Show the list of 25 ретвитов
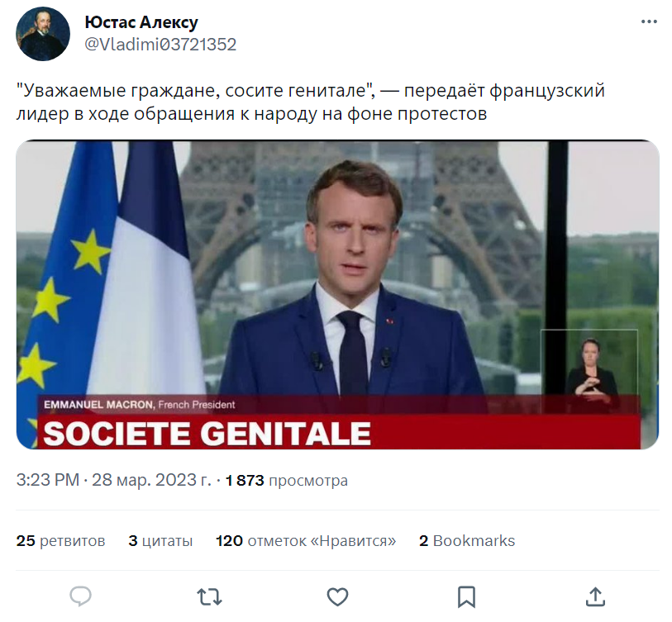Image resolution: width=672 pixels, height=622 pixels. tap(61, 541)
